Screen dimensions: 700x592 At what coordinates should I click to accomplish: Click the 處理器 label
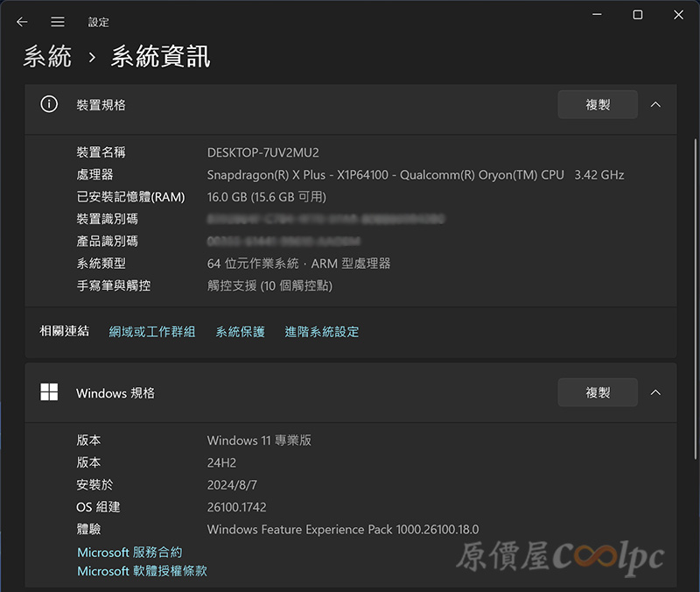pos(94,174)
